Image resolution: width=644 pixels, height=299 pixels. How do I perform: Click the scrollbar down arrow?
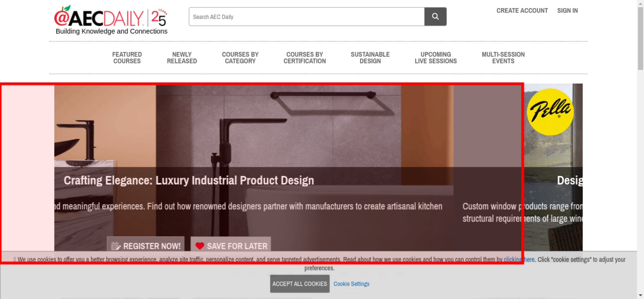pyautogui.click(x=640, y=295)
